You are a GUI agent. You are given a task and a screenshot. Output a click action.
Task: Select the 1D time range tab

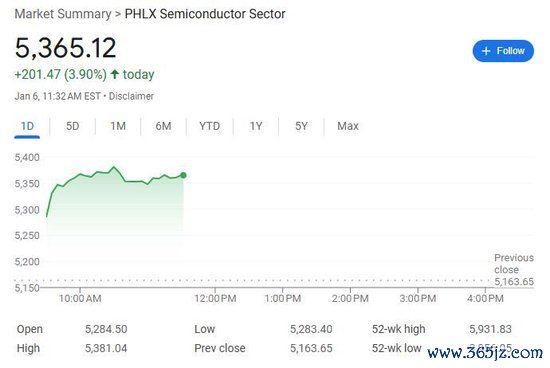click(27, 126)
